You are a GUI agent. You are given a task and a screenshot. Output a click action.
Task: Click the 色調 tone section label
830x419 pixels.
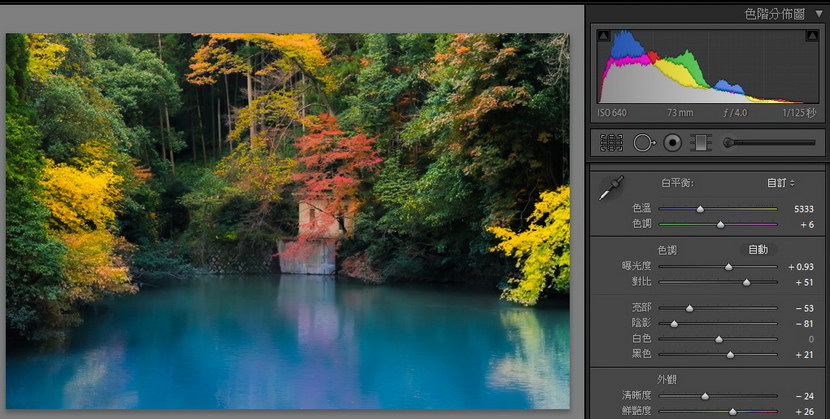pos(667,250)
